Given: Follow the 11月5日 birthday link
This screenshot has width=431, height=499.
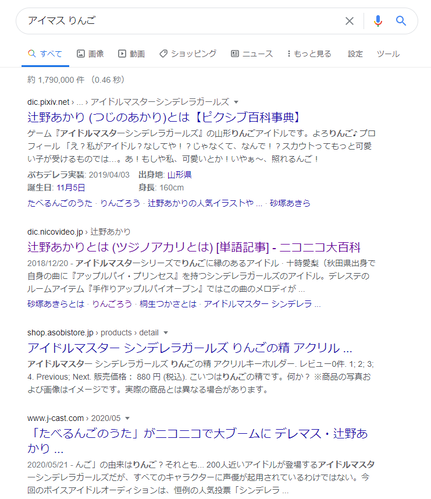Looking at the screenshot, I should [x=71, y=188].
